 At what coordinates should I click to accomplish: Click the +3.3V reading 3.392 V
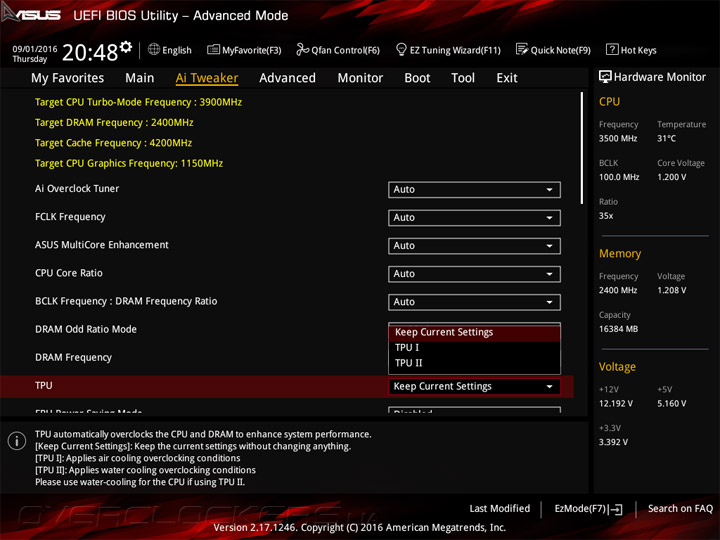click(x=613, y=442)
